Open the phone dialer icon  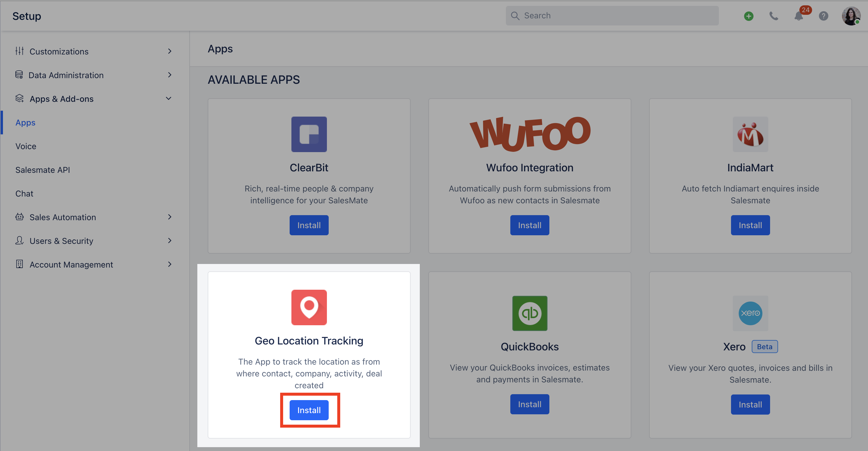[x=774, y=16]
